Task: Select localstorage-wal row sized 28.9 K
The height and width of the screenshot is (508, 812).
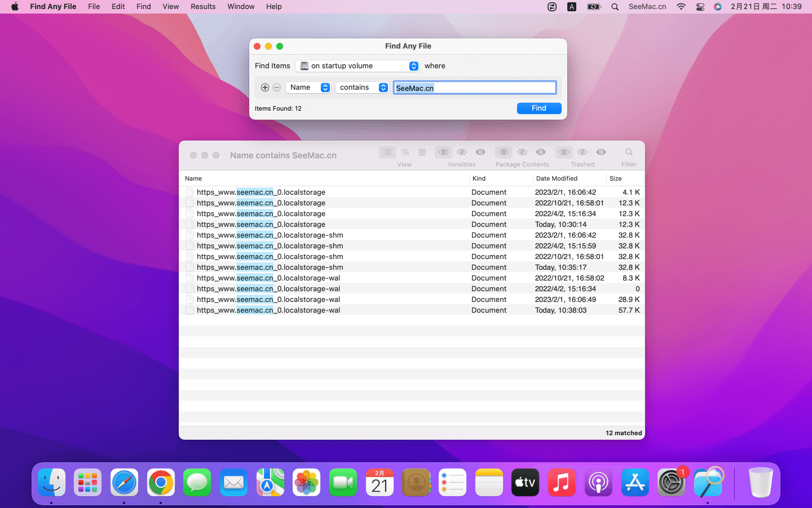Action: [x=412, y=299]
